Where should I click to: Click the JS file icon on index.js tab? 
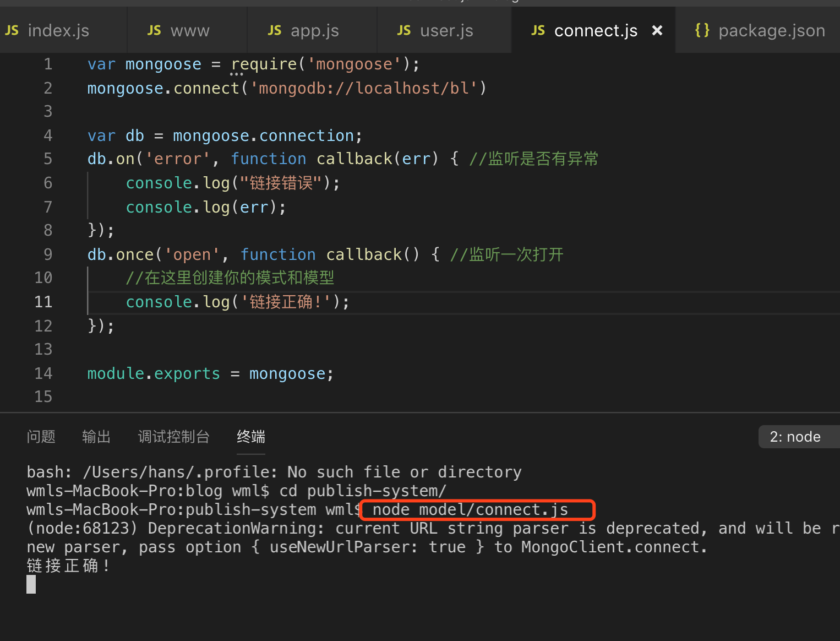pyautogui.click(x=12, y=31)
